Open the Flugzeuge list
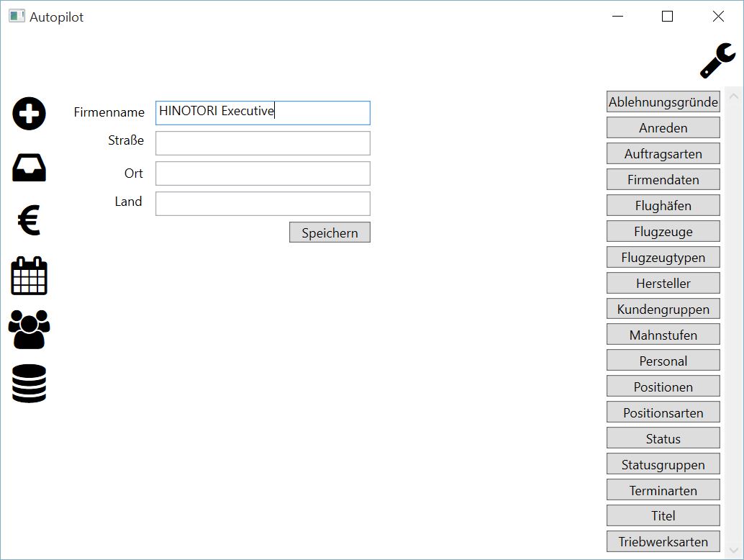The width and height of the screenshot is (744, 560). 663,231
